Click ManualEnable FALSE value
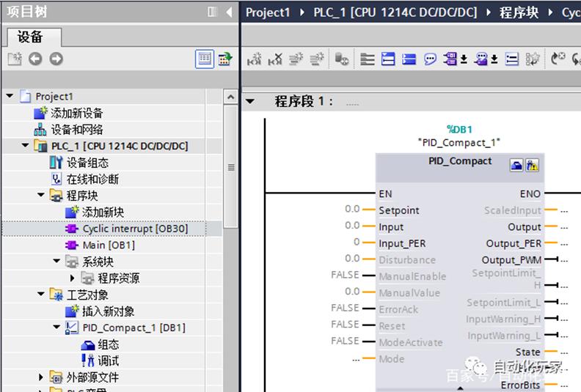Screen dimensions: 581x392 coord(345,275)
